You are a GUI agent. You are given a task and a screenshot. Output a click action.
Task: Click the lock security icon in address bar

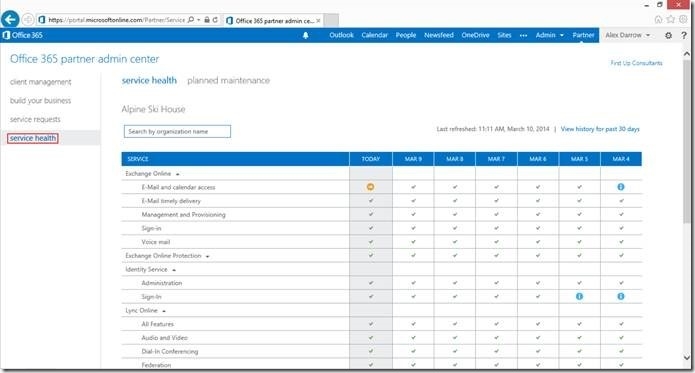[x=207, y=20]
